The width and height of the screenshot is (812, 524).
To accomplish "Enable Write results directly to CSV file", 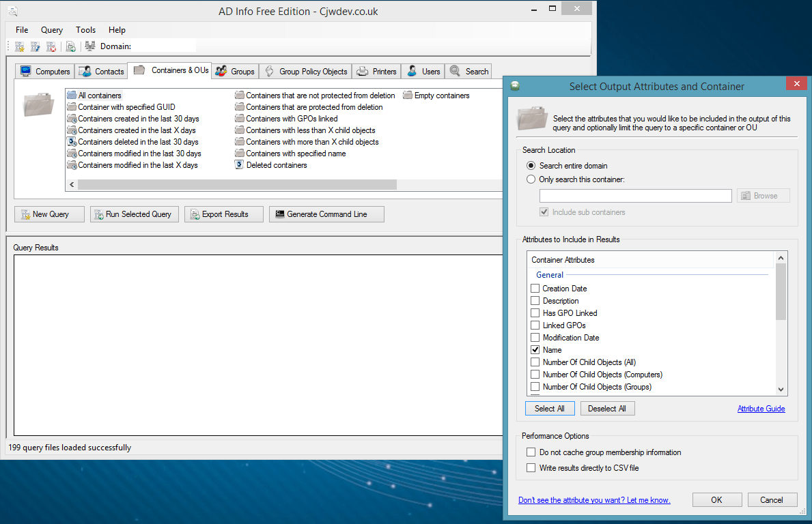I will point(531,468).
